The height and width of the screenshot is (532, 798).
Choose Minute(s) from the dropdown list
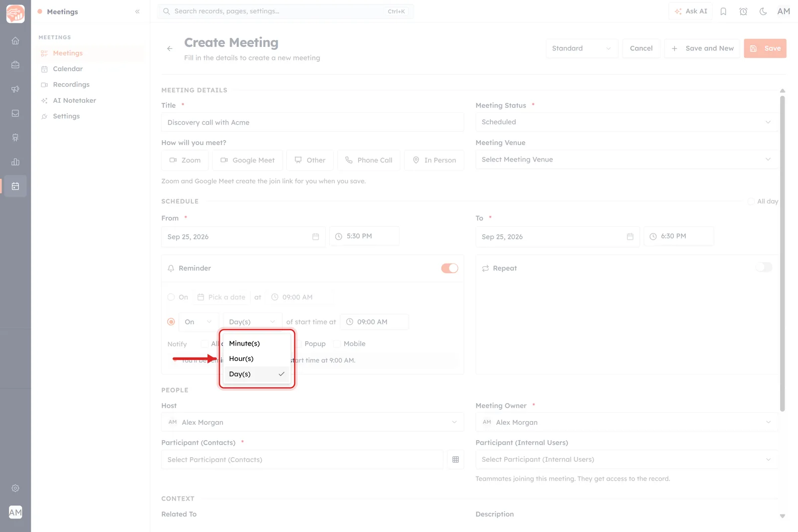point(257,344)
